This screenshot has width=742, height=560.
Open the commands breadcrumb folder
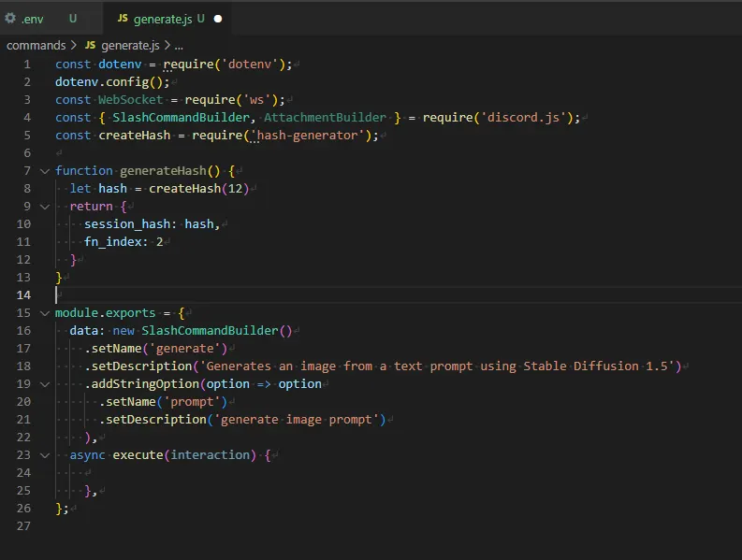(x=36, y=46)
